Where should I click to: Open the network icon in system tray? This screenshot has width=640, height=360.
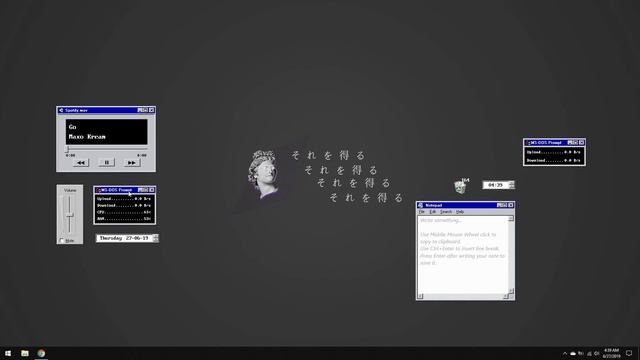[589, 353]
